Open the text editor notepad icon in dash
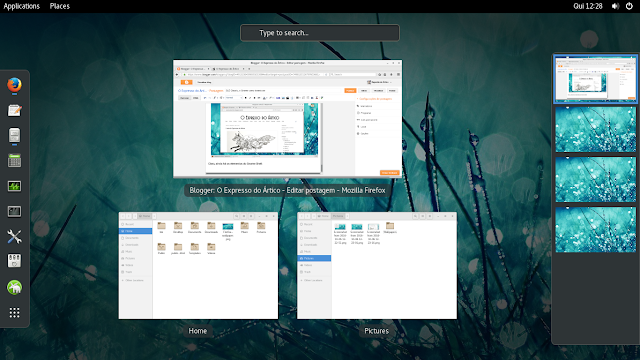Screen dimensions: 640x360 click(x=14, y=111)
